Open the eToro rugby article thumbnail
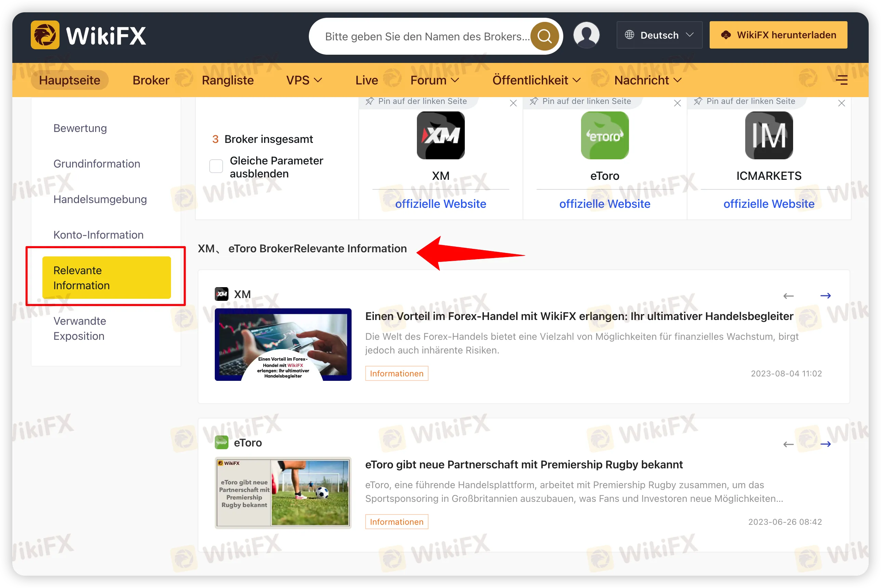The height and width of the screenshot is (588, 881). pyautogui.click(x=283, y=492)
